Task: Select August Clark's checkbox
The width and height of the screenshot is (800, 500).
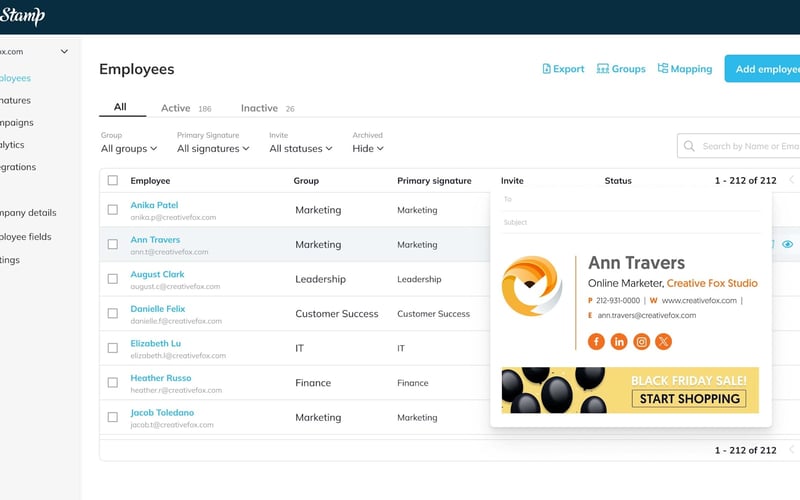Action: point(113,279)
